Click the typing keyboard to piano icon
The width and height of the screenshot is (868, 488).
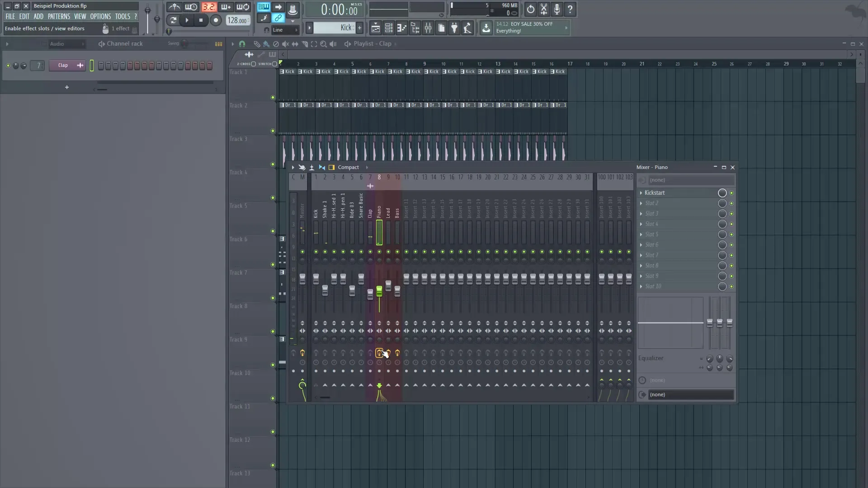pyautogui.click(x=263, y=7)
